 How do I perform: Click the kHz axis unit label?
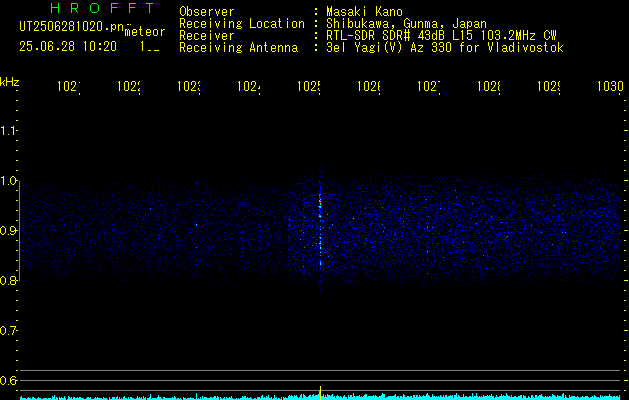(9, 82)
